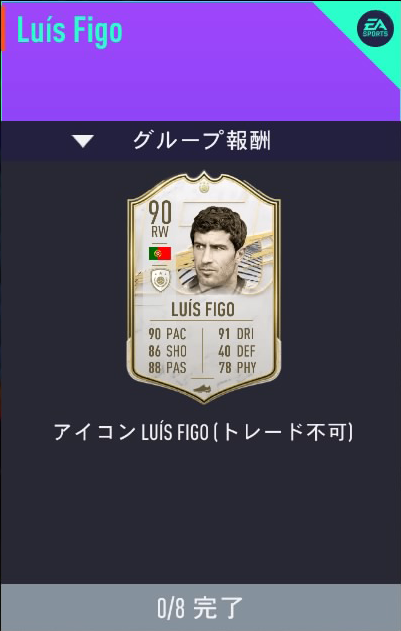
Task: Open the Luís Figo icon player card
Action: [204, 287]
